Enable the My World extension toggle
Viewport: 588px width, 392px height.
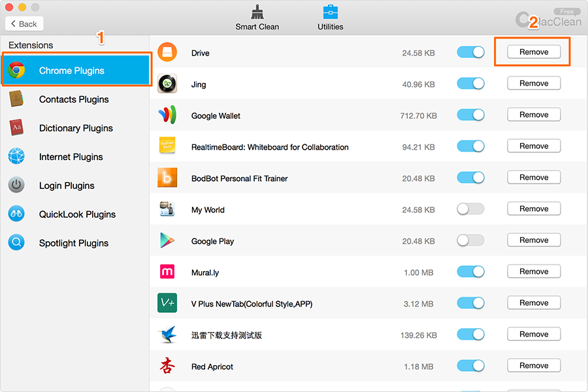470,209
